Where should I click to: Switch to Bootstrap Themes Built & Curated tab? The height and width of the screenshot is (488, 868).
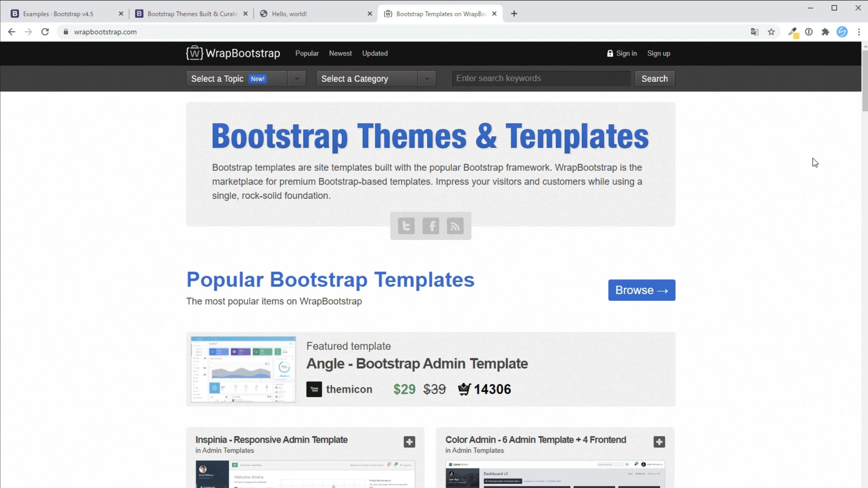point(192,14)
